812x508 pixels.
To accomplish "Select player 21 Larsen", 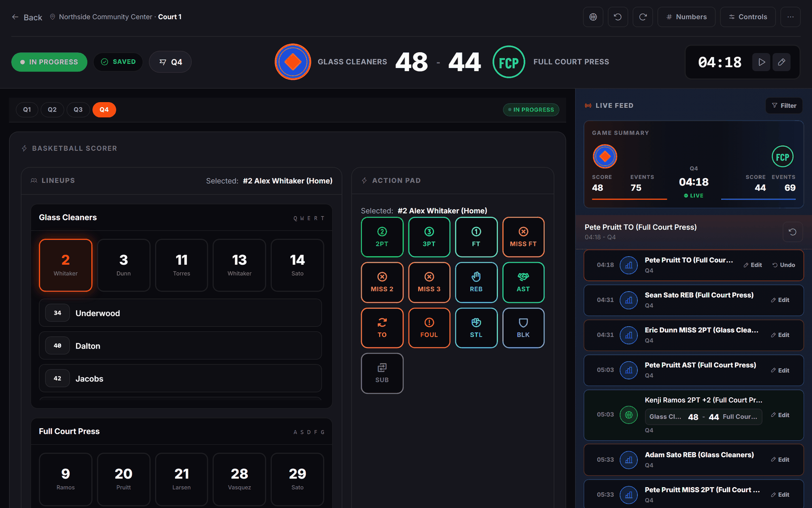I will [x=182, y=479].
